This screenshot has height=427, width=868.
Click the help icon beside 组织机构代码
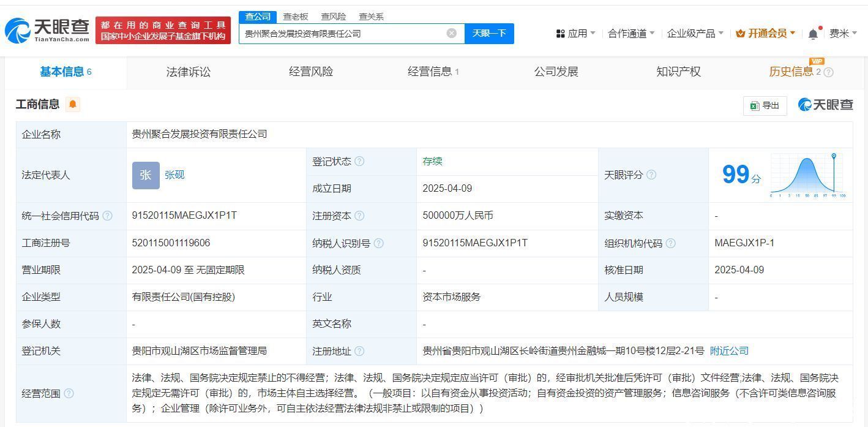[x=670, y=243]
